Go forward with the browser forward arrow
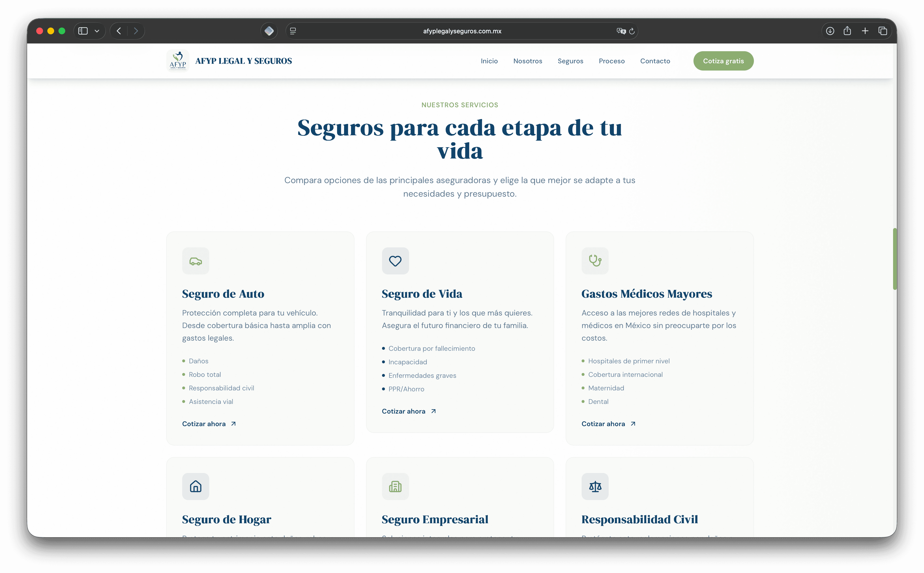The image size is (924, 573). 136,31
